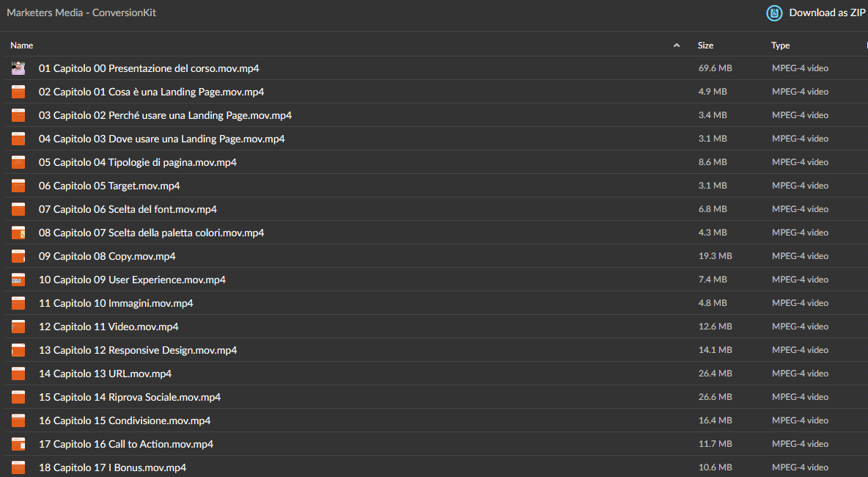The image size is (868, 477).
Task: Click file icon for 18 I Bonus video
Action: click(18, 467)
